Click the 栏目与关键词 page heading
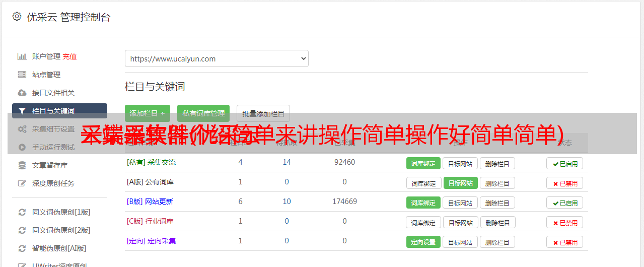The width and height of the screenshot is (644, 267). [155, 87]
